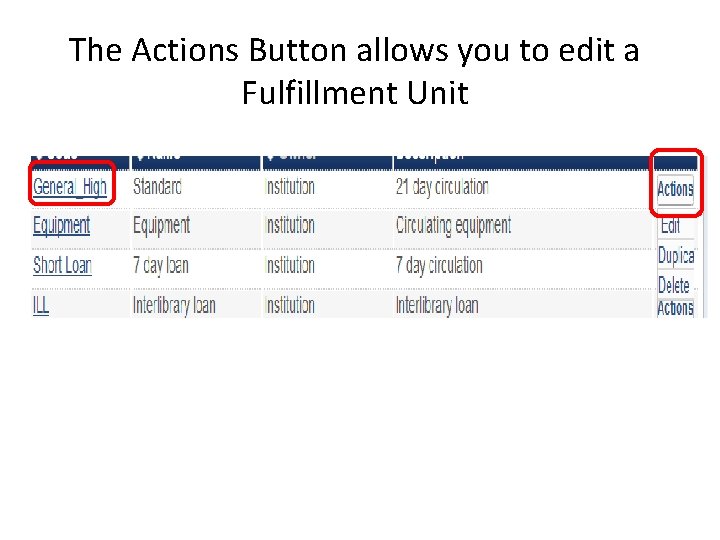The height and width of the screenshot is (540, 720).
Task: Click the slide title about Actions Button
Action: 354,72
